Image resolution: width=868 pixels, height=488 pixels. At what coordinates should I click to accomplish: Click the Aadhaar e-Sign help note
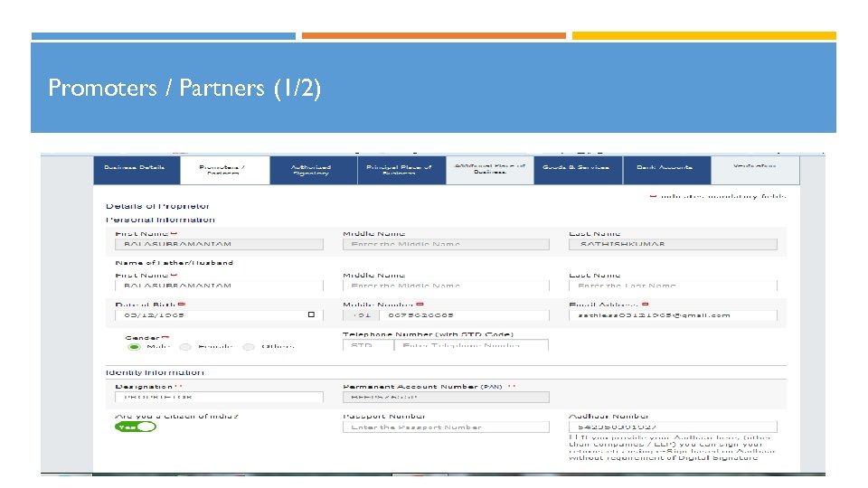pos(672,447)
